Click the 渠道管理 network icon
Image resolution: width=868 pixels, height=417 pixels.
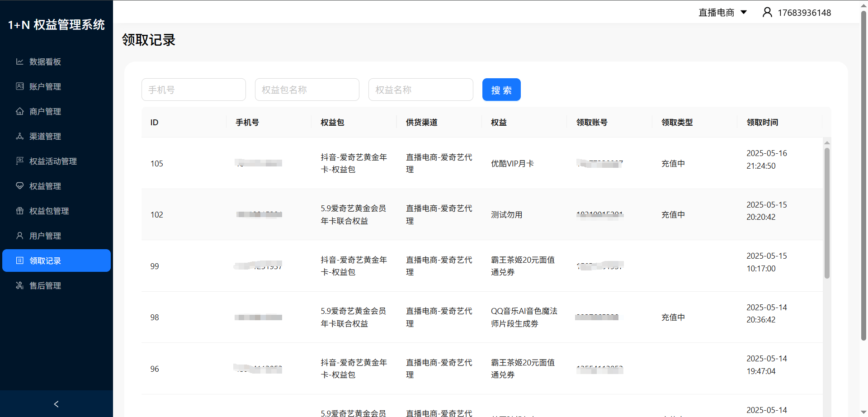point(19,136)
